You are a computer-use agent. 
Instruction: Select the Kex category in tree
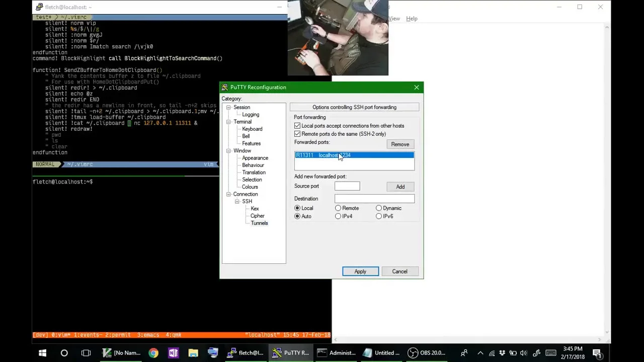click(255, 209)
